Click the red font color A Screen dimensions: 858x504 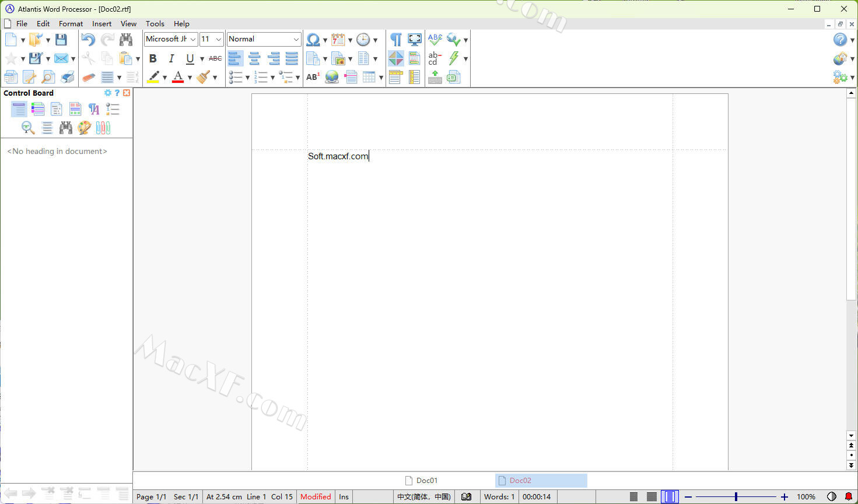(x=178, y=77)
